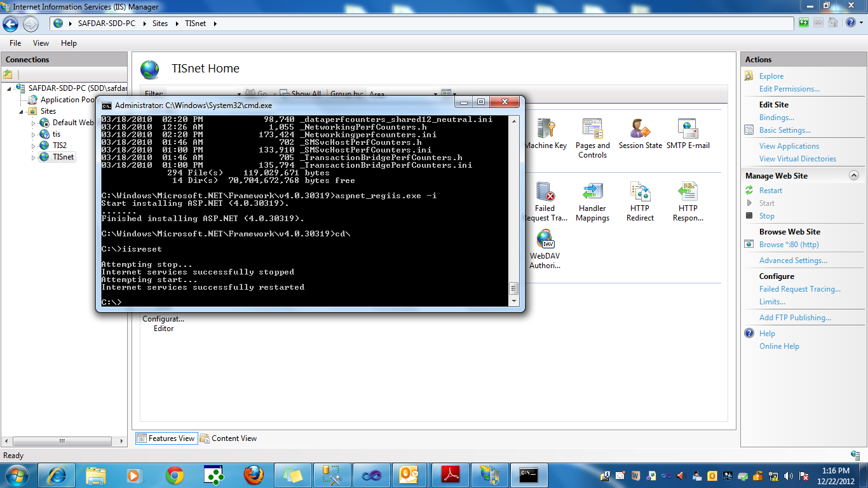Viewport: 868px width, 488px height.
Task: Click the cmd.exe window title icon
Action: [107, 105]
